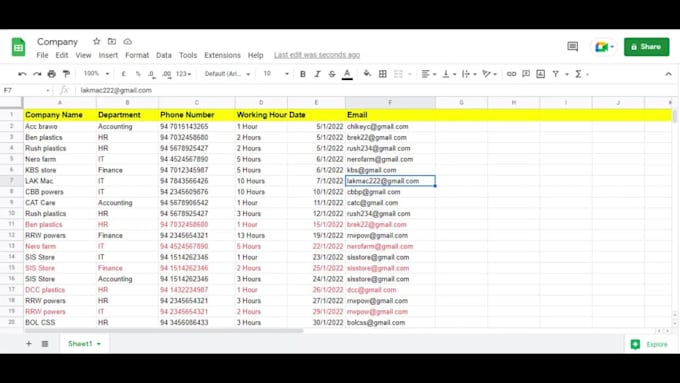
Task: Open the Default font dropdown
Action: click(x=227, y=74)
